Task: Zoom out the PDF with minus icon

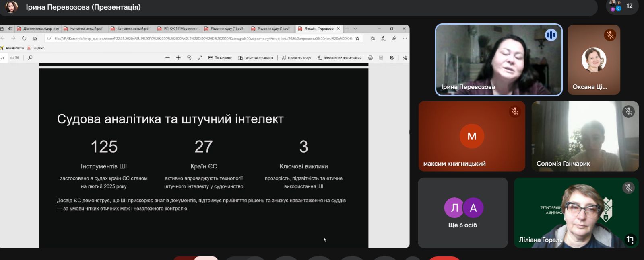Action: (167, 58)
